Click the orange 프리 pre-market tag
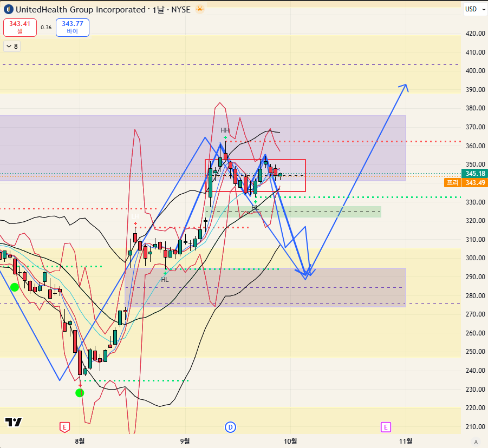This screenshot has width=488, height=448. point(452,182)
